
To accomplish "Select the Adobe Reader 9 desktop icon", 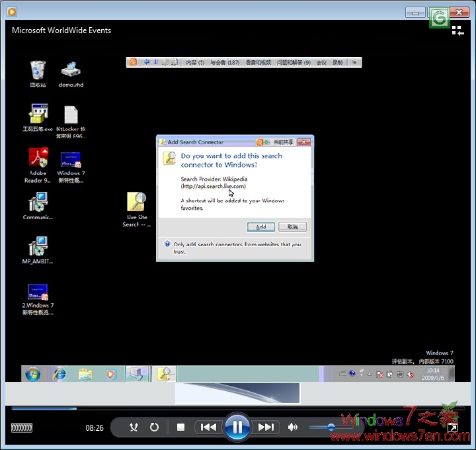I will (38, 165).
